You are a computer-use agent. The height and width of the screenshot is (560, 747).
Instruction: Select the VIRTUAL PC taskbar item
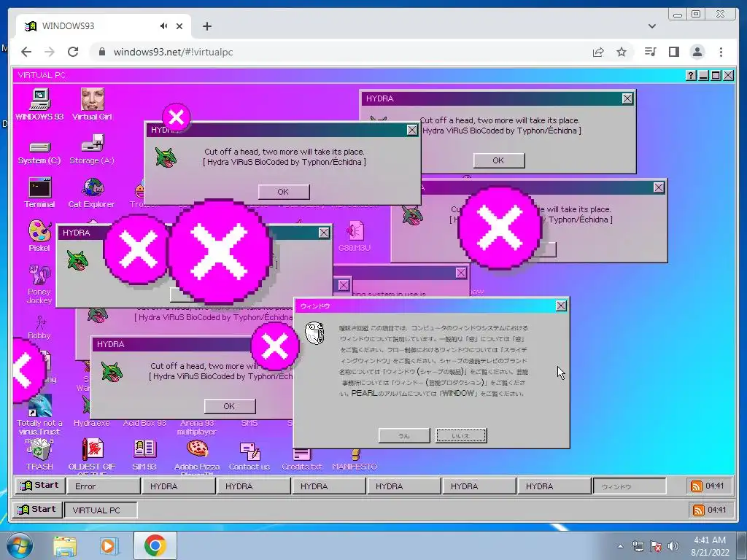pos(101,510)
